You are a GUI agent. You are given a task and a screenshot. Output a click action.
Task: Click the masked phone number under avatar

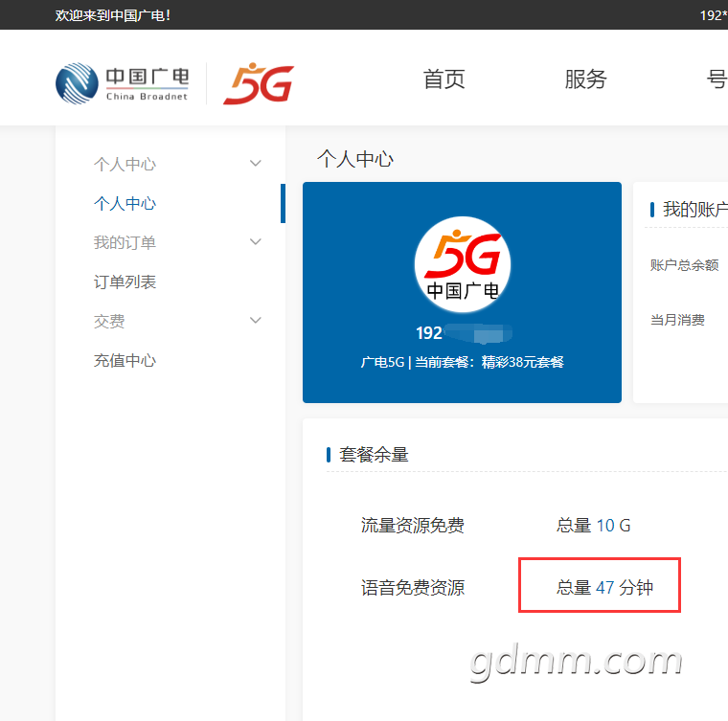click(463, 333)
